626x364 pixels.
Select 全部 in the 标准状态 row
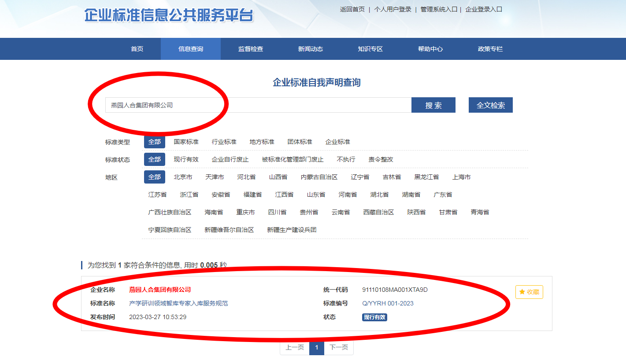(155, 159)
